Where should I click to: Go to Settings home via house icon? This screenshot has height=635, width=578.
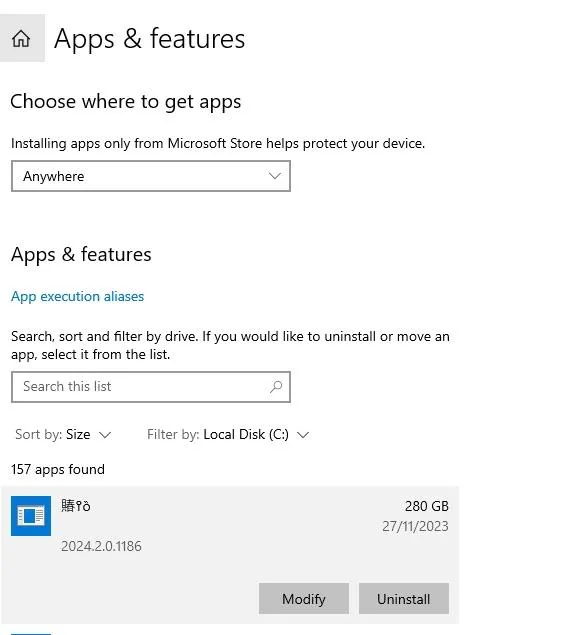(x=21, y=38)
